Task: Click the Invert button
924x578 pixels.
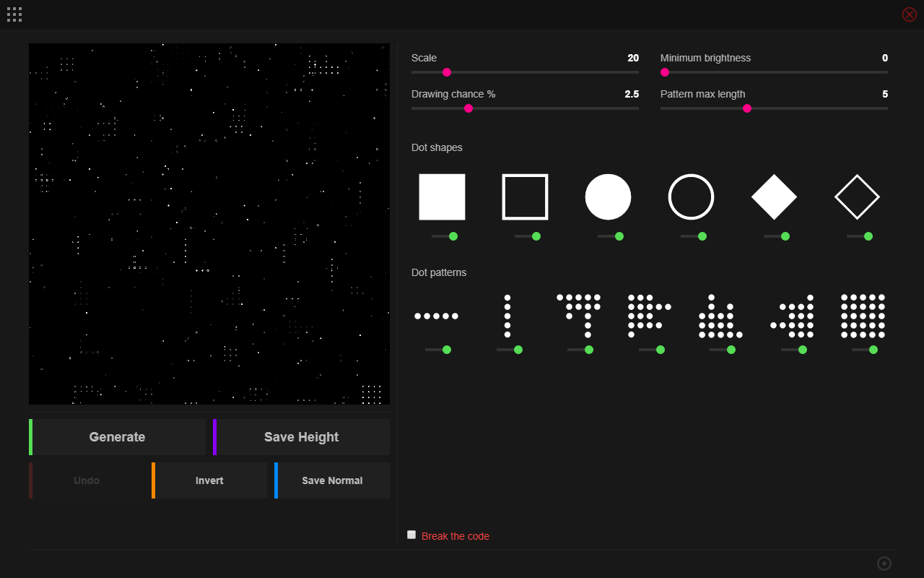Action: point(209,480)
